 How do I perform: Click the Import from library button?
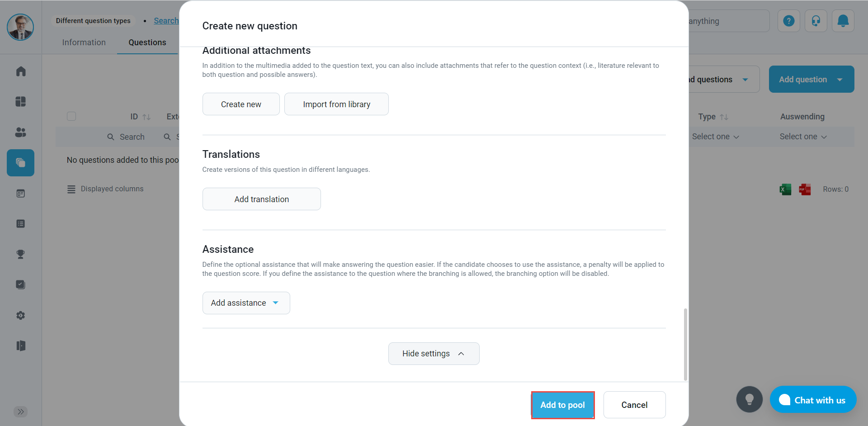(x=336, y=104)
